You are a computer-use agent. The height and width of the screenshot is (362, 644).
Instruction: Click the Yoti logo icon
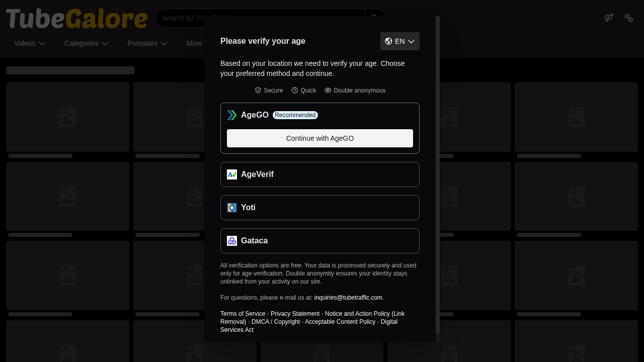pos(231,208)
